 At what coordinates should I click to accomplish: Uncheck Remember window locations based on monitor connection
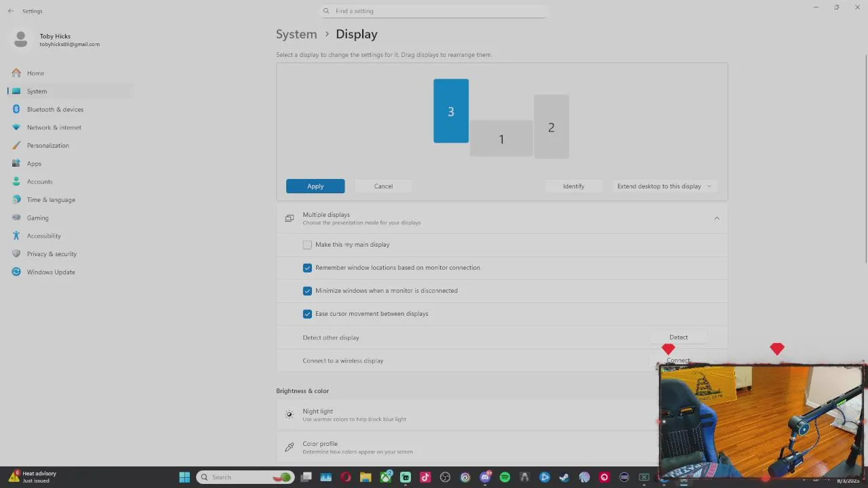click(307, 268)
